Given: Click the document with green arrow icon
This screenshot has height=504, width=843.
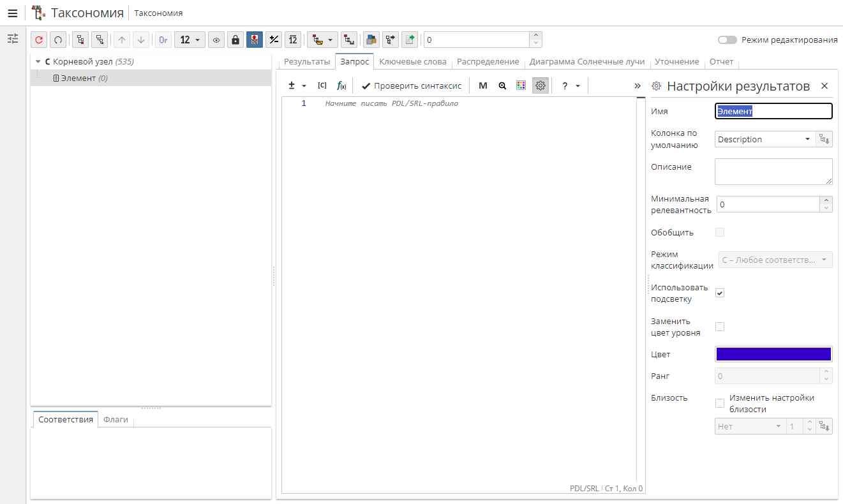Looking at the screenshot, I should tap(409, 40).
